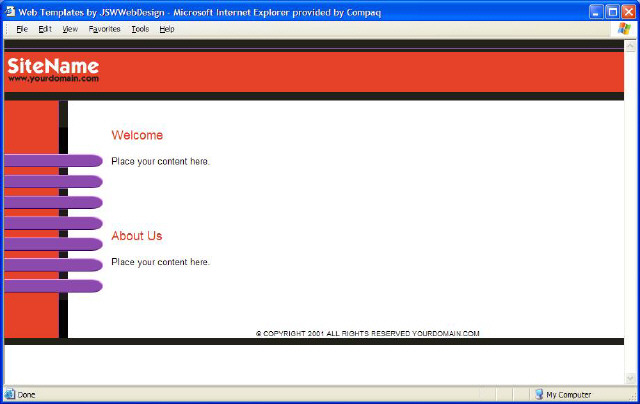
Task: Open the Help menu
Action: pos(167,29)
